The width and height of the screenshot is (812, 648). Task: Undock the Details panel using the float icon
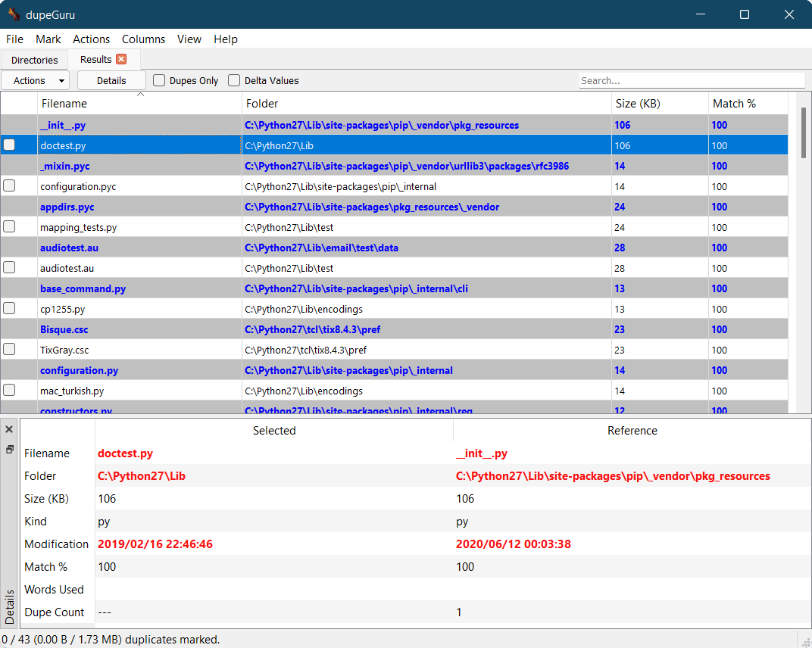[x=9, y=449]
